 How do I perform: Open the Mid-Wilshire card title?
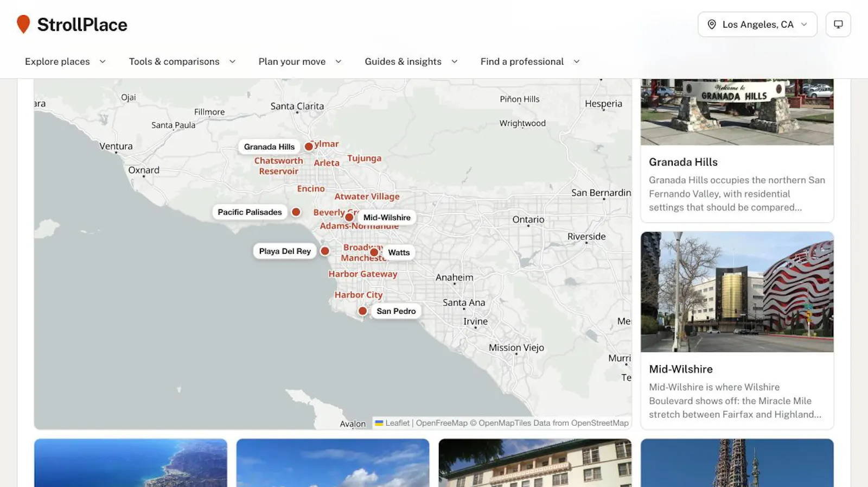pyautogui.click(x=681, y=369)
